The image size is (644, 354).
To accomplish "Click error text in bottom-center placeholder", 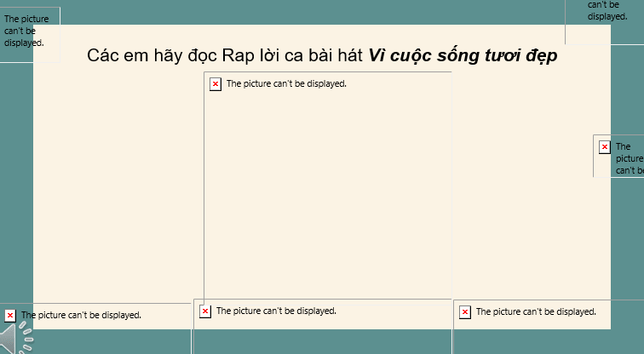I will coord(276,311).
